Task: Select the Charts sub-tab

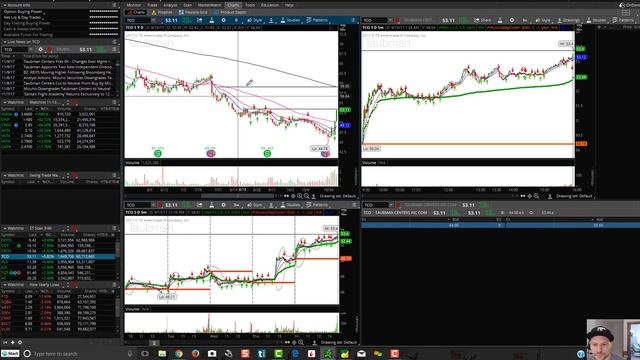Action: tap(136, 12)
